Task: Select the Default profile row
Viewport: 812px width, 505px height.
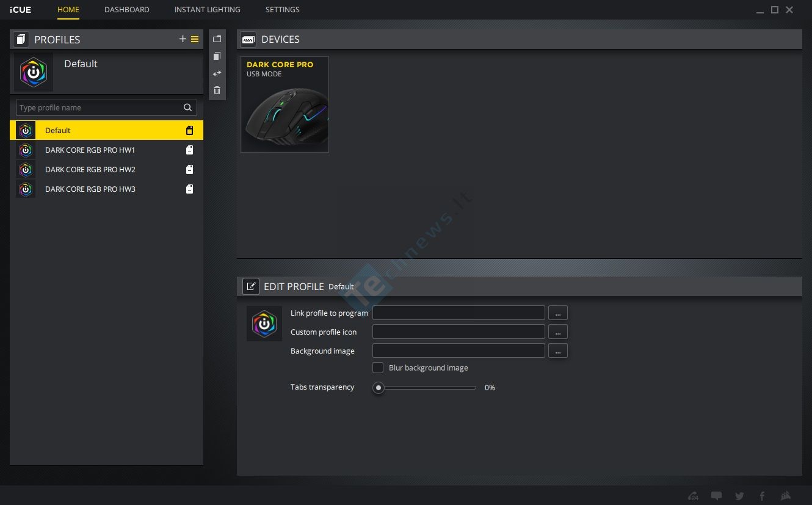Action: tap(106, 130)
